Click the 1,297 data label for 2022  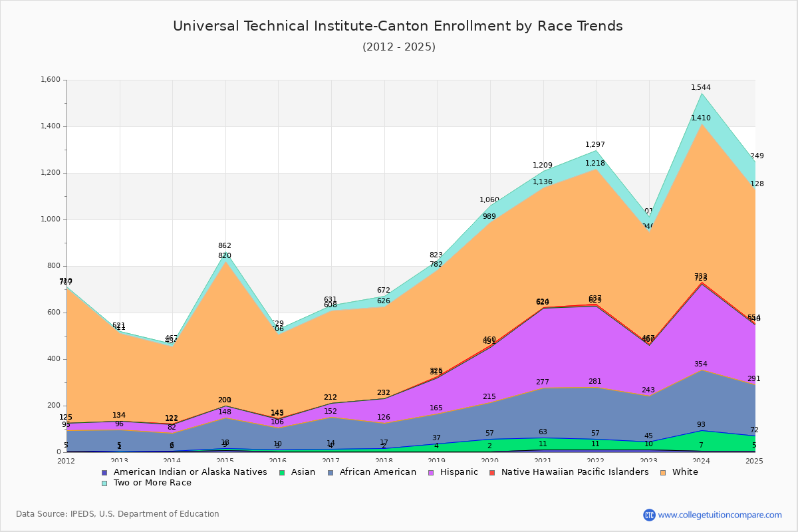coord(595,145)
